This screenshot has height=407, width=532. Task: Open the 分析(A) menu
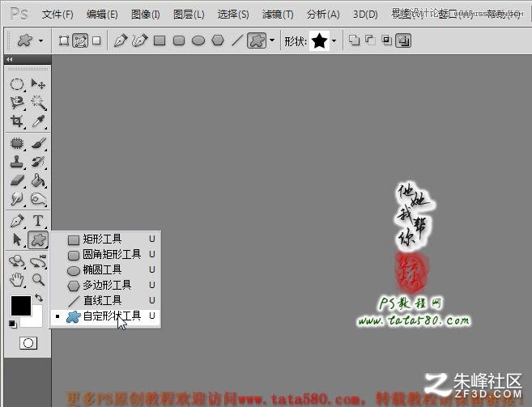point(323,15)
